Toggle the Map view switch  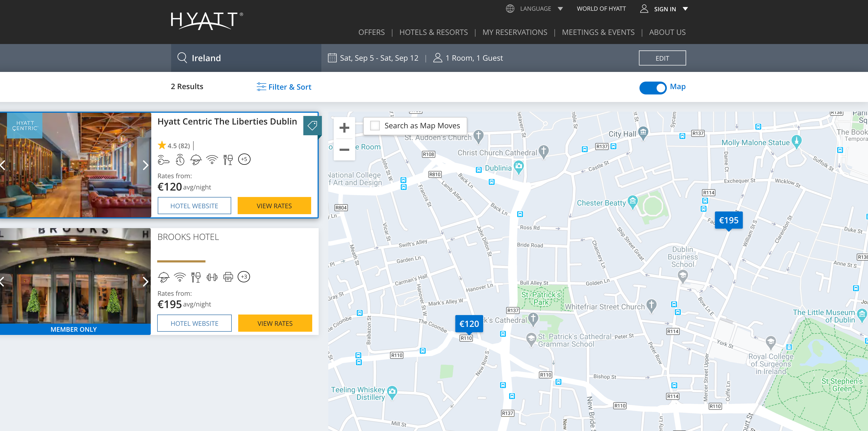(653, 88)
